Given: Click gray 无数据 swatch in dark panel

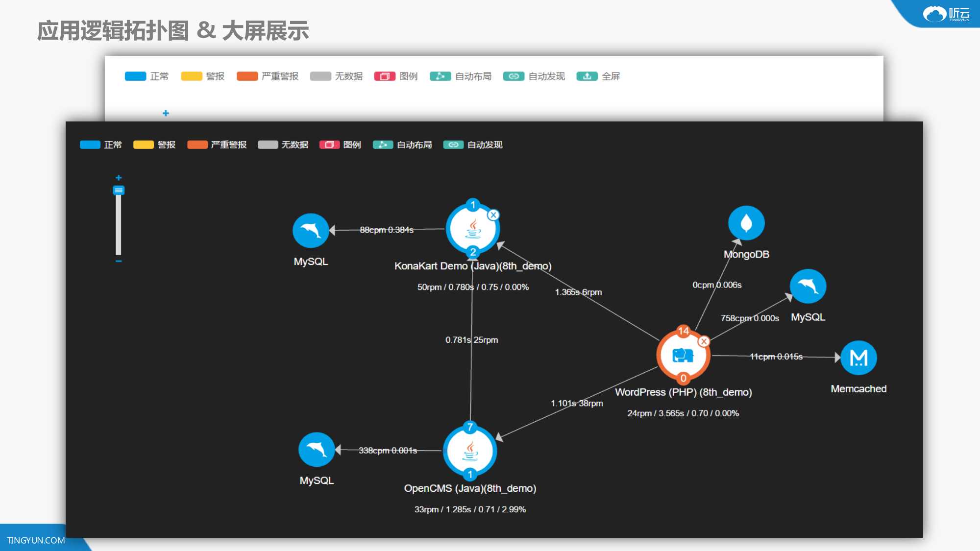Looking at the screenshot, I should (268, 145).
